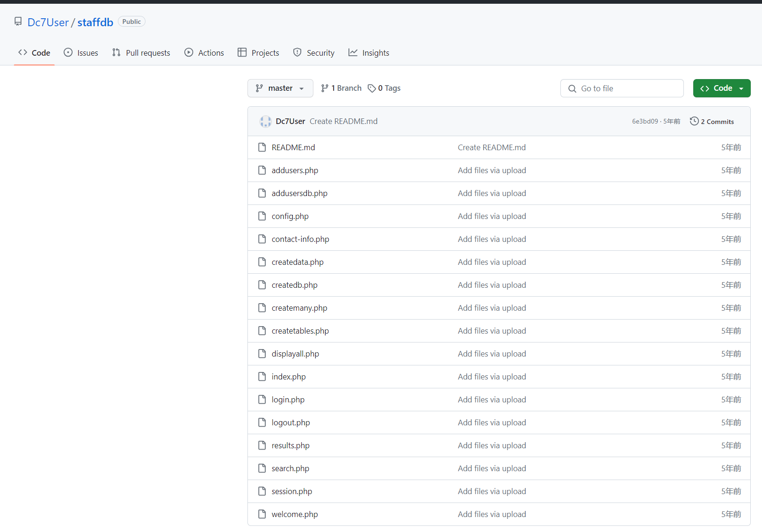Click the file icon for login.php

[x=262, y=400]
